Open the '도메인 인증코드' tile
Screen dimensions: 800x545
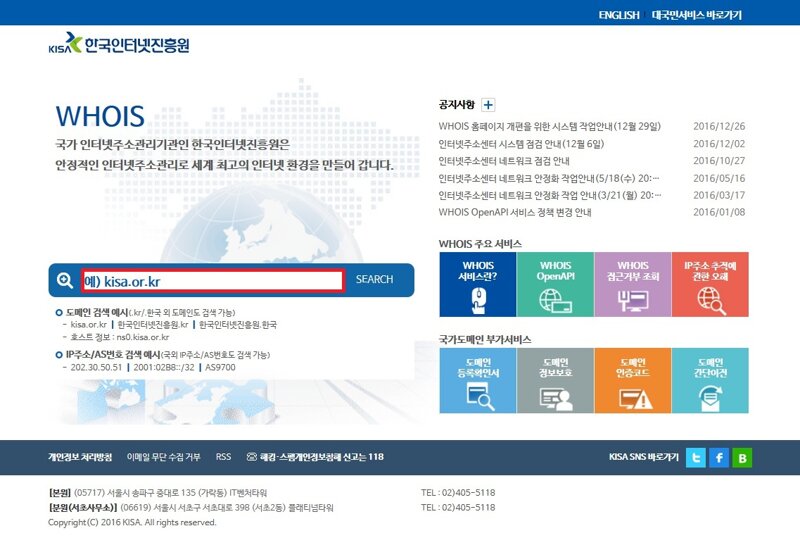[633, 381]
